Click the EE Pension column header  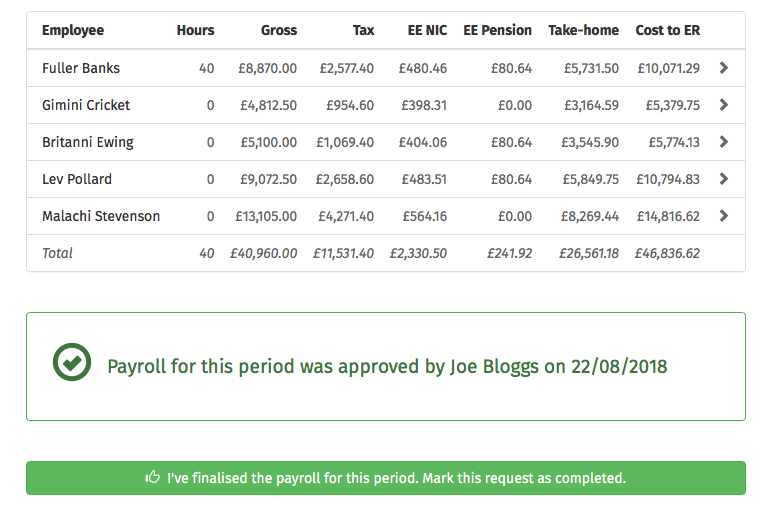(497, 30)
